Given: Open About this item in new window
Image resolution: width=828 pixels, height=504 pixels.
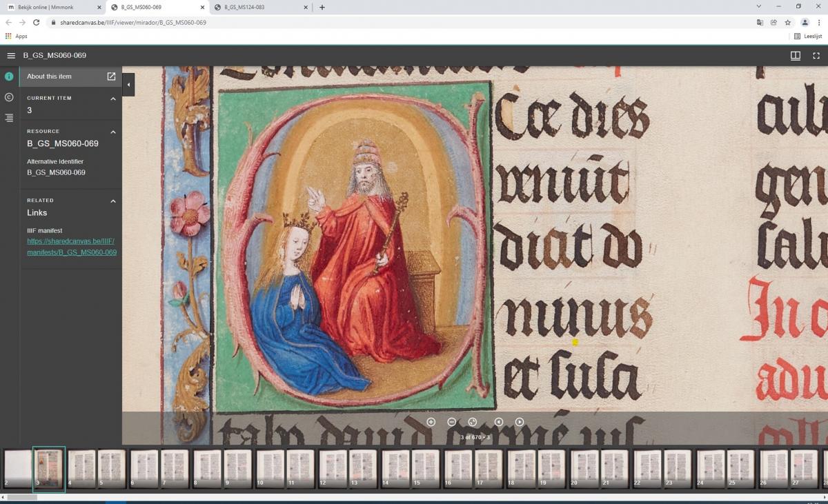Looking at the screenshot, I should coord(112,77).
